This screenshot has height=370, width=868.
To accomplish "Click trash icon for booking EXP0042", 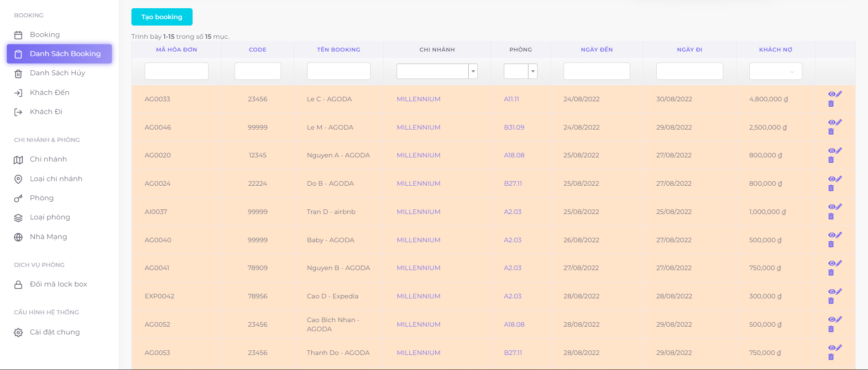I will pyautogui.click(x=831, y=301).
